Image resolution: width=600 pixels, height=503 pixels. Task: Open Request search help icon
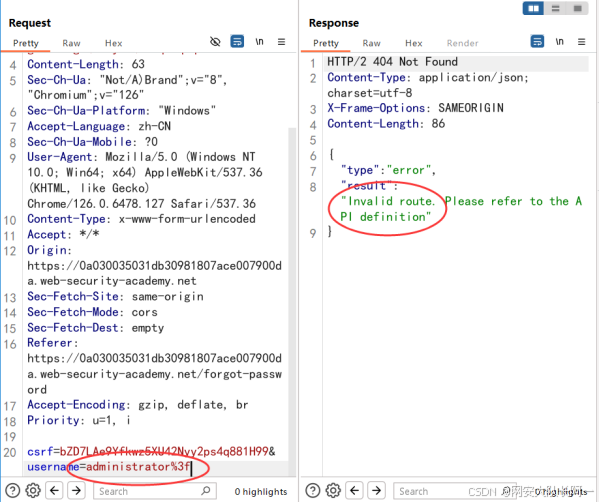11,491
